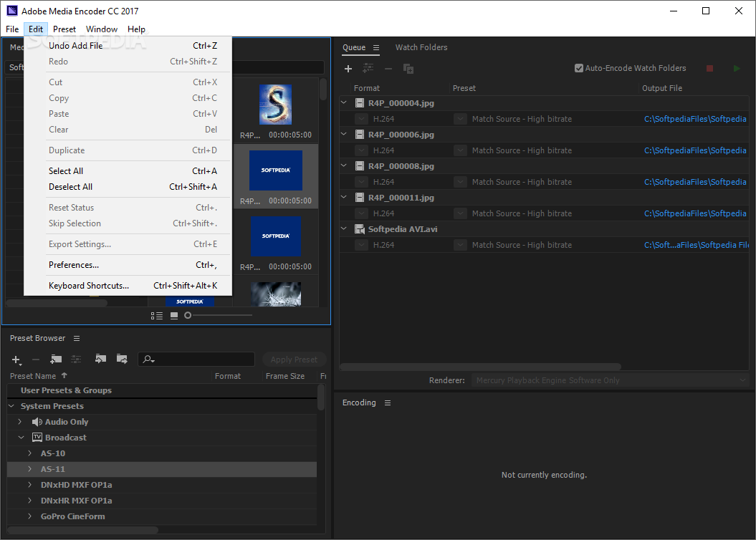756x540 pixels.
Task: Click Adobe Media Encoder app icon in title bar
Action: pos(12,11)
